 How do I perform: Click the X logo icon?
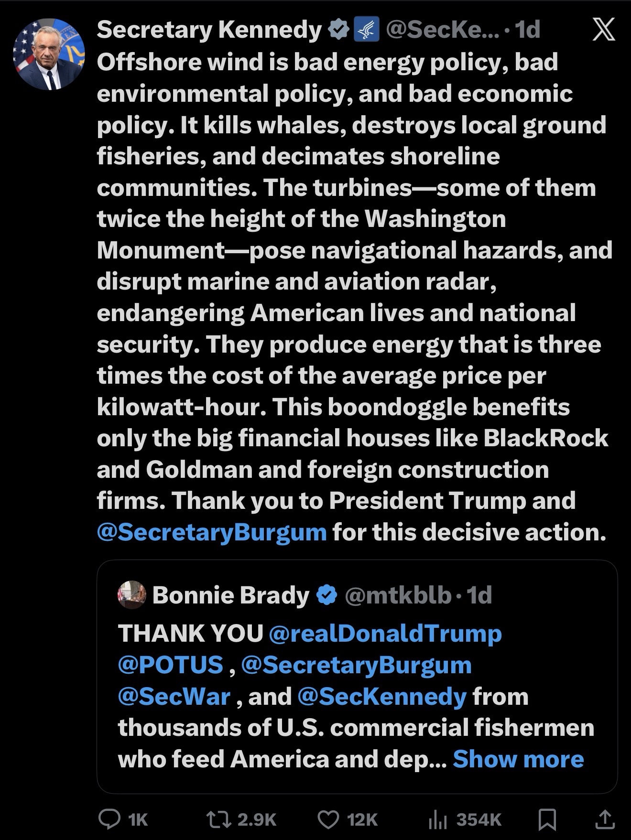click(603, 31)
